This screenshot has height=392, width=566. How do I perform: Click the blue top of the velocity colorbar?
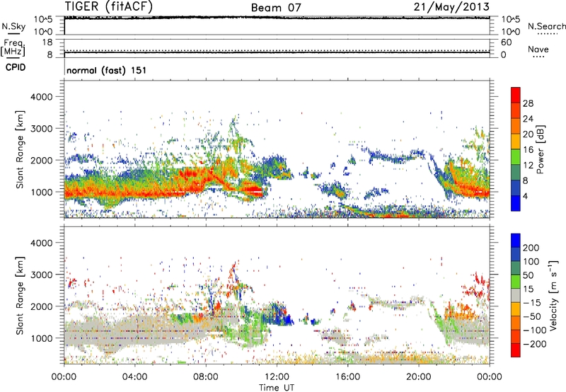coord(516,240)
